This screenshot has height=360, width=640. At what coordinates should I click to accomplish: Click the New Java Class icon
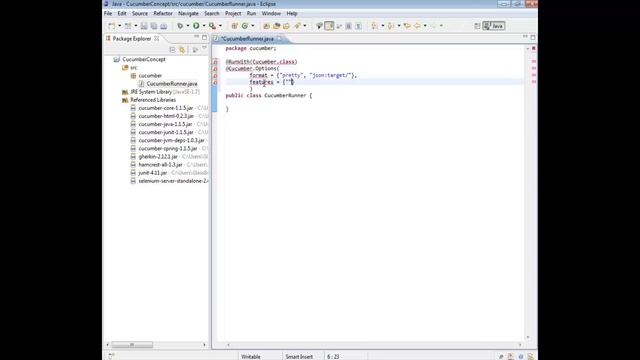tap(245, 26)
